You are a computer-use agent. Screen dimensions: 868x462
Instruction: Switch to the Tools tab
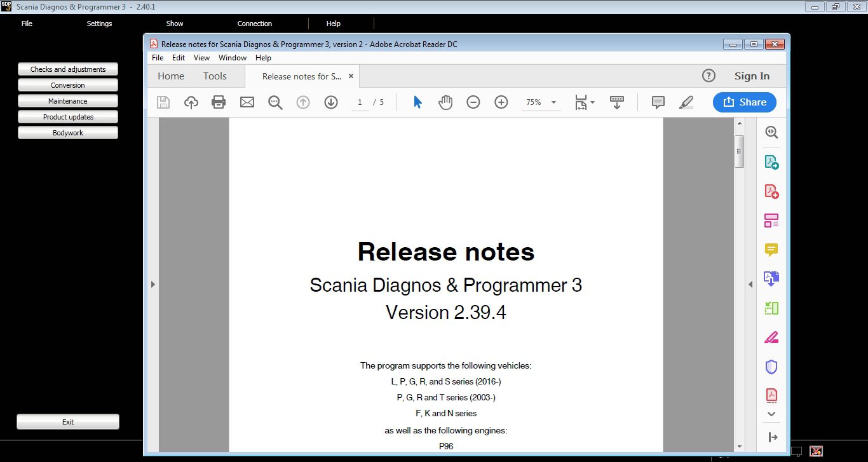pos(215,76)
